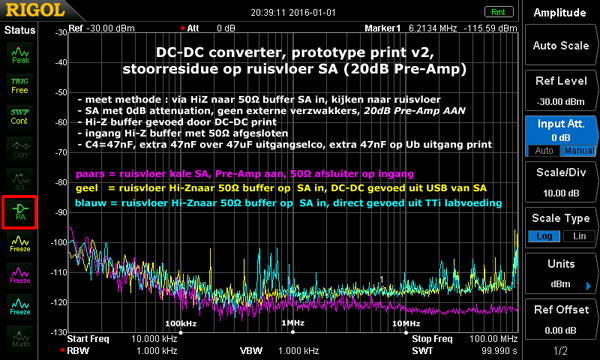Set Input Att. mode to Manual

(579, 151)
